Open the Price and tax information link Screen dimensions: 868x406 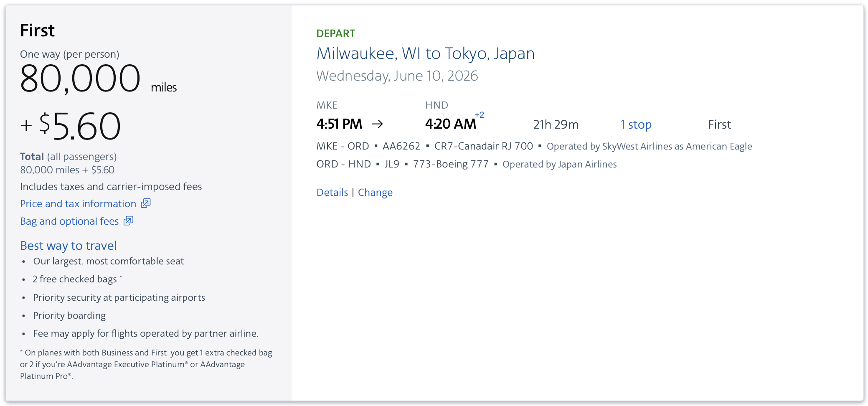[78, 204]
